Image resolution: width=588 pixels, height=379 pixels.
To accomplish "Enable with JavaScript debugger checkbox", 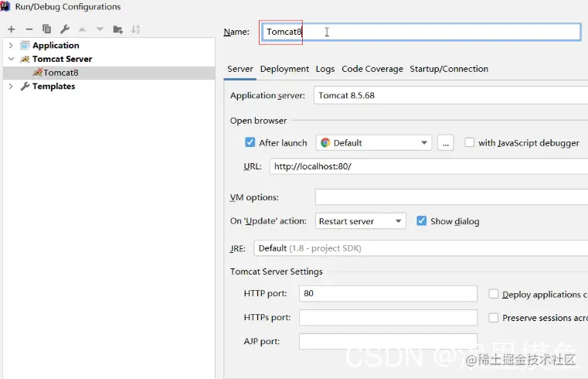I will 469,142.
